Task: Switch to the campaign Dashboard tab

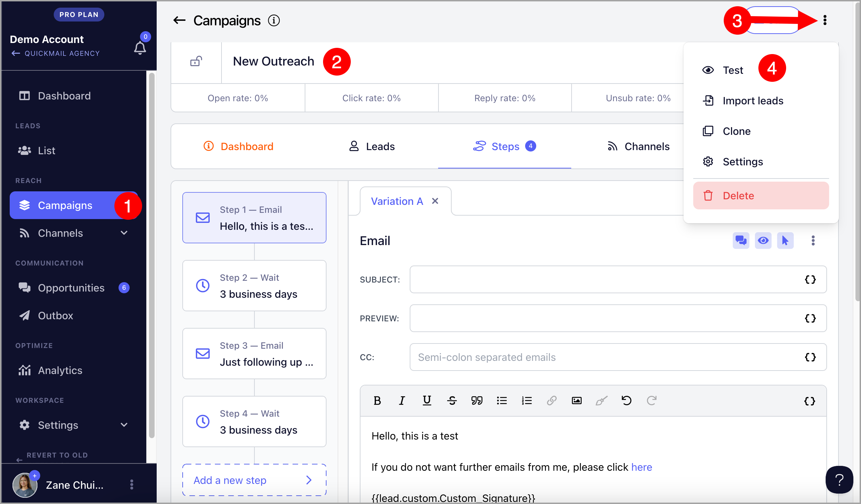Action: (238, 146)
